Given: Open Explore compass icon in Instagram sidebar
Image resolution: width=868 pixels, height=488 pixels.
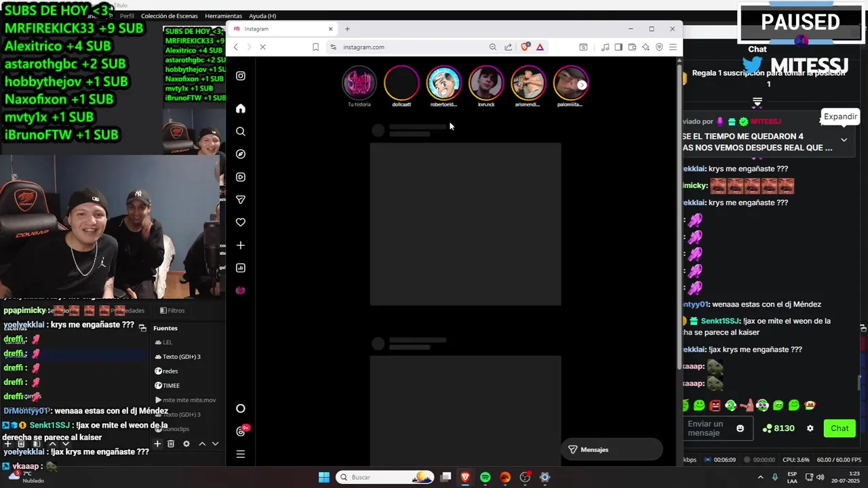Looking at the screenshot, I should pyautogui.click(x=240, y=154).
